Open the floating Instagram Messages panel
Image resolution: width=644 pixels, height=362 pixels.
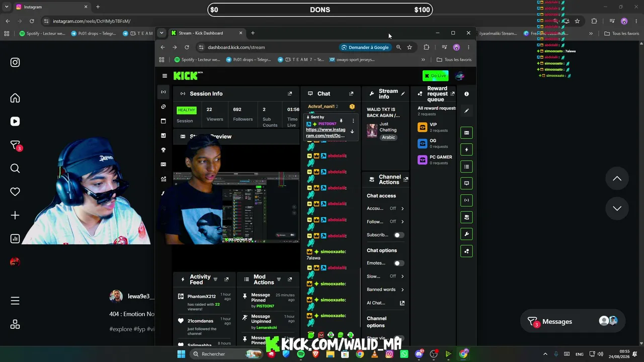[572, 321]
